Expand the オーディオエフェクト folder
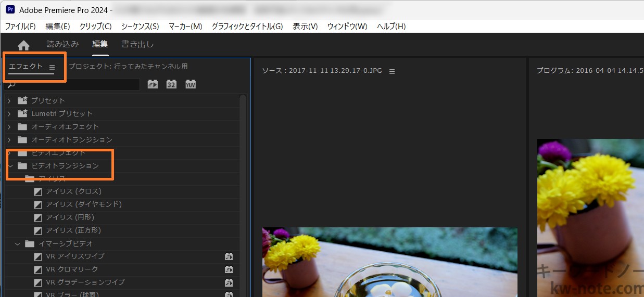The width and height of the screenshot is (644, 297). click(x=9, y=126)
